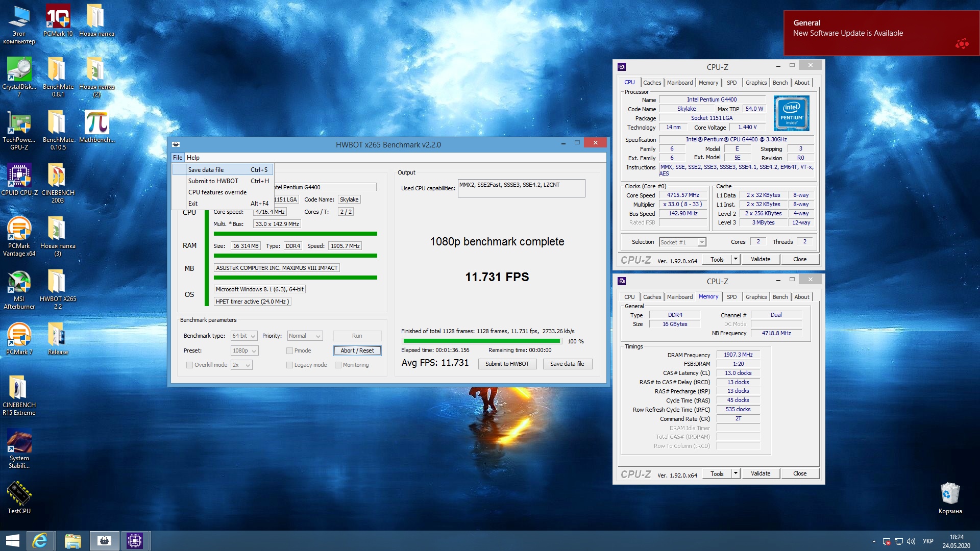Click Save data file button in Output
Viewport: 980px width, 551px height.
click(567, 364)
